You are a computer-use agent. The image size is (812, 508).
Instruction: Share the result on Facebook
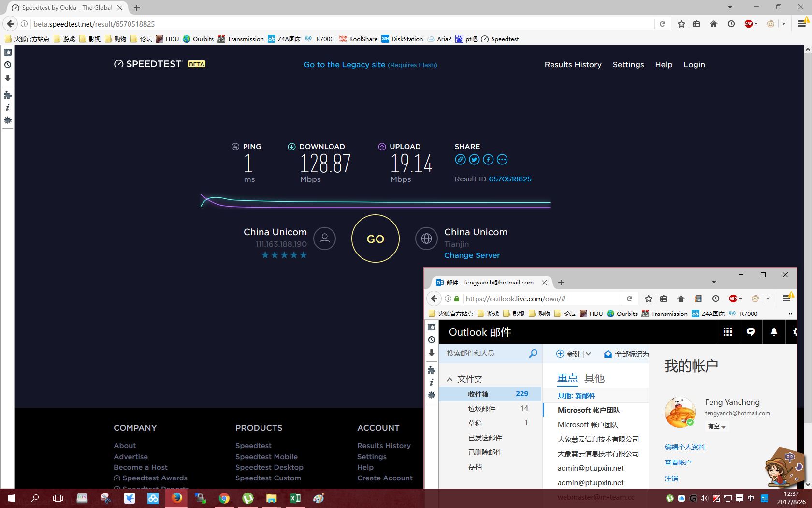pyautogui.click(x=488, y=160)
